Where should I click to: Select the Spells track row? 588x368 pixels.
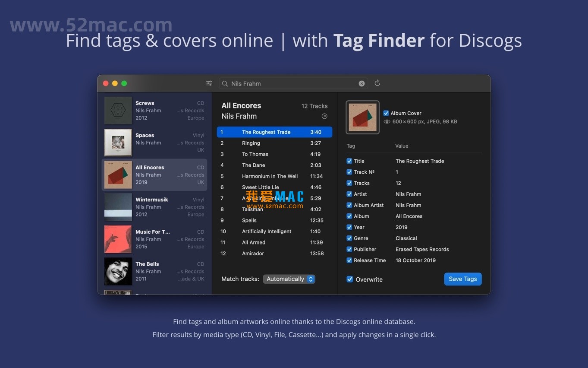(274, 220)
